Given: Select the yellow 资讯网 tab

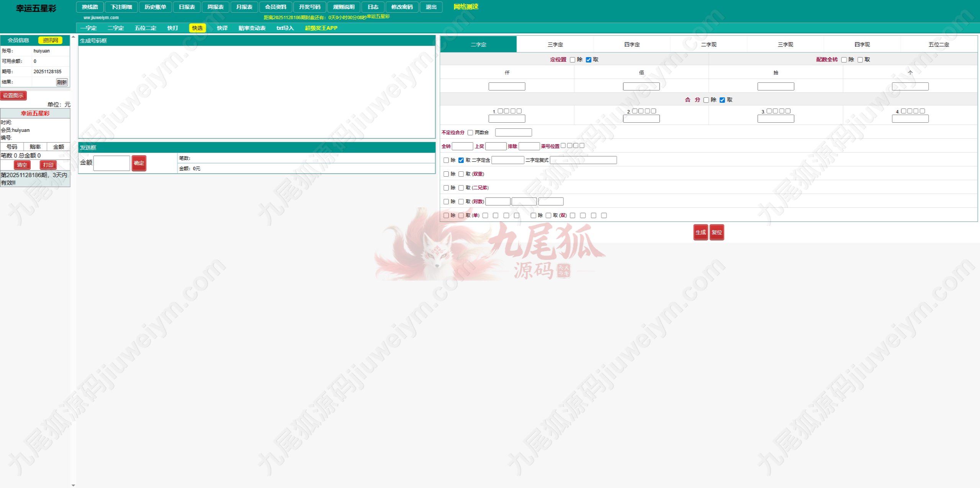Looking at the screenshot, I should point(50,40).
